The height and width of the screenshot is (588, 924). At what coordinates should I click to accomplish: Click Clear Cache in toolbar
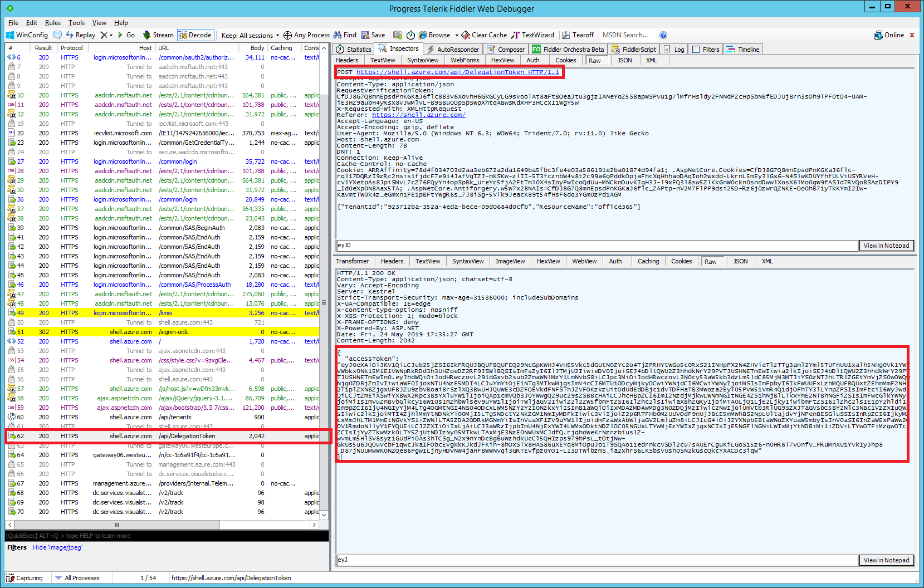coord(484,35)
